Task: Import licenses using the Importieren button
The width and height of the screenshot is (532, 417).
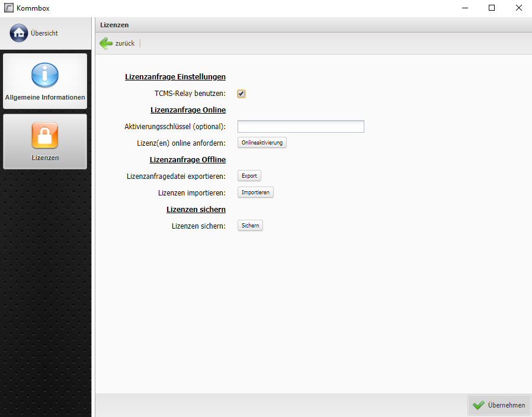Action: (255, 193)
